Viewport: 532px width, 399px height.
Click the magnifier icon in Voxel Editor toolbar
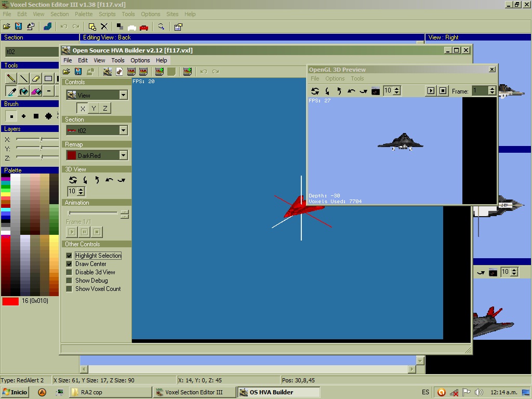click(161, 26)
